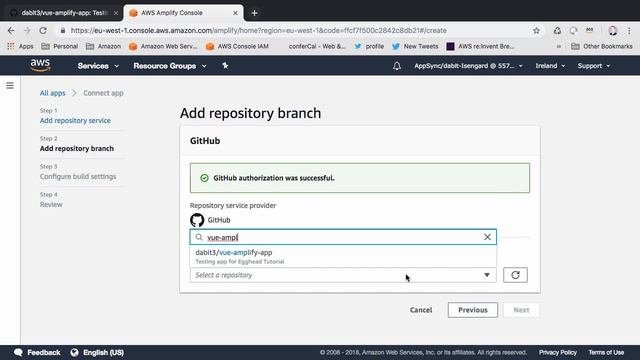Open Chrome three-dot menu
640x360 pixels.
(629, 31)
